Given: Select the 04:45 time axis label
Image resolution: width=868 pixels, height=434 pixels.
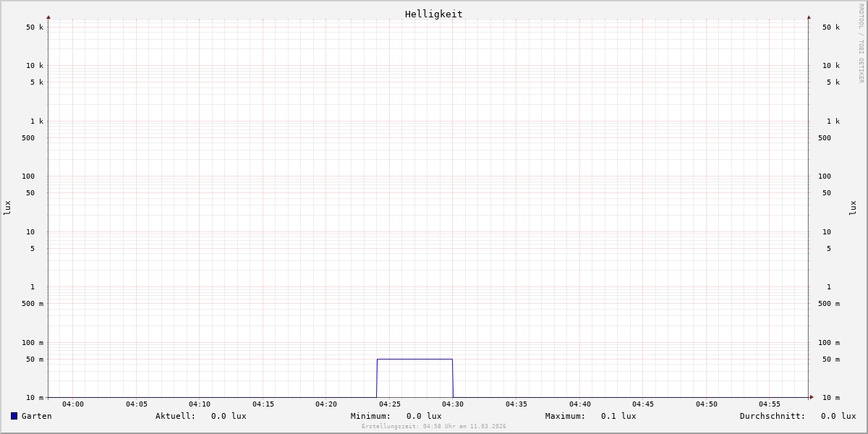Looking at the screenshot, I should click(643, 404).
